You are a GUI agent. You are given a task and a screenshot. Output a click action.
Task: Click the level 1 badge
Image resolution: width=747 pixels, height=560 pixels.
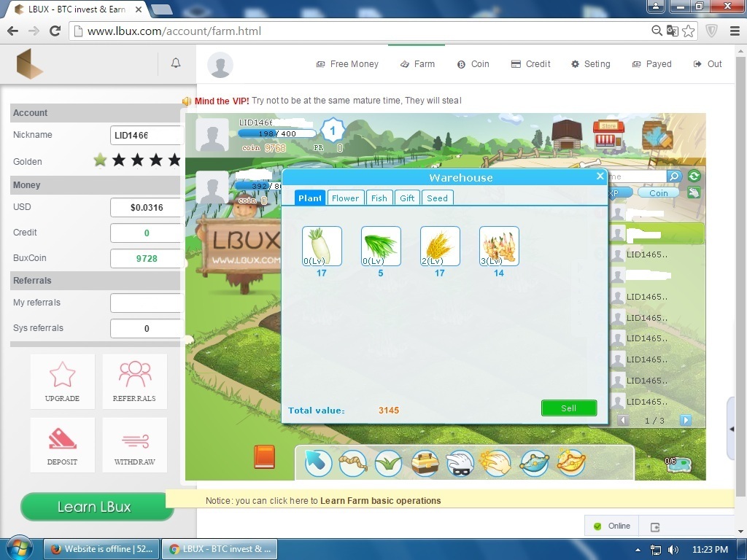(333, 131)
